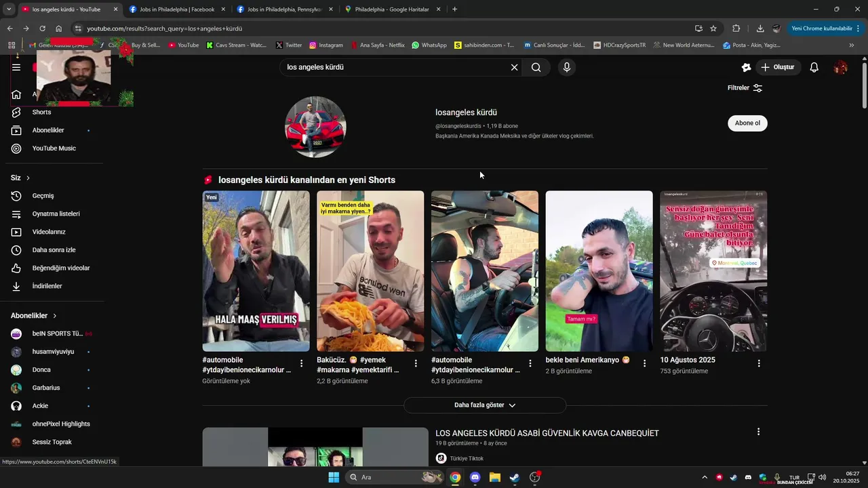The image size is (868, 488).
Task: Show more bookmarks with chevron
Action: click(x=852, y=45)
